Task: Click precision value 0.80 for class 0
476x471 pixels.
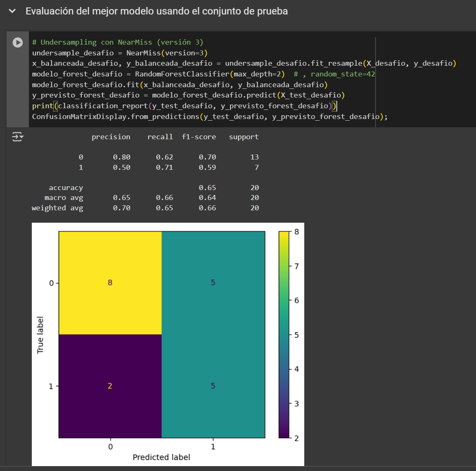Action: click(121, 157)
